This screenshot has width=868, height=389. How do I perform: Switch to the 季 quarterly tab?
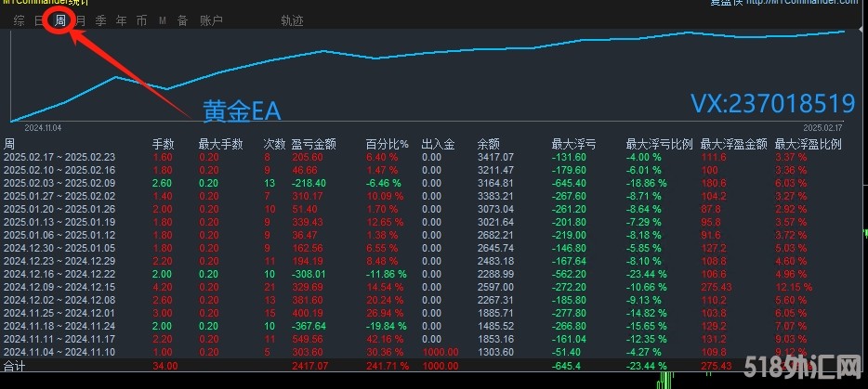pyautogui.click(x=100, y=21)
